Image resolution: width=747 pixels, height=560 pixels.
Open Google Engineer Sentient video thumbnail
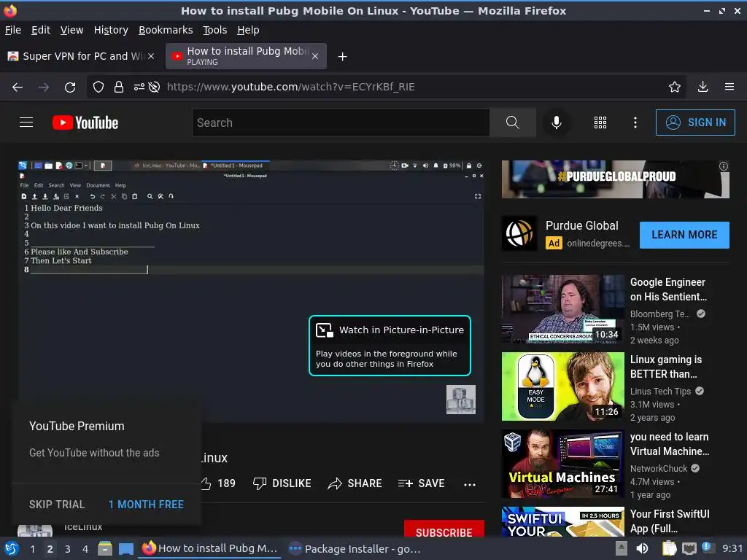pyautogui.click(x=562, y=309)
